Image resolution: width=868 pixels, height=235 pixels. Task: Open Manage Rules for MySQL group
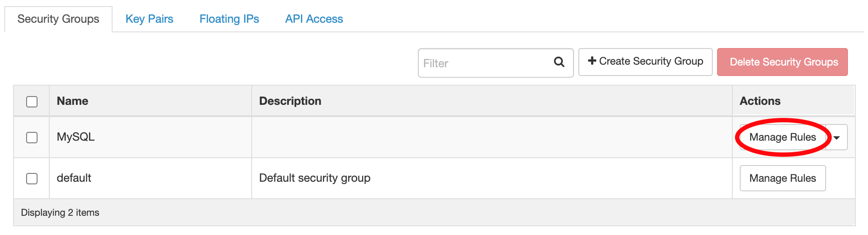(x=783, y=137)
